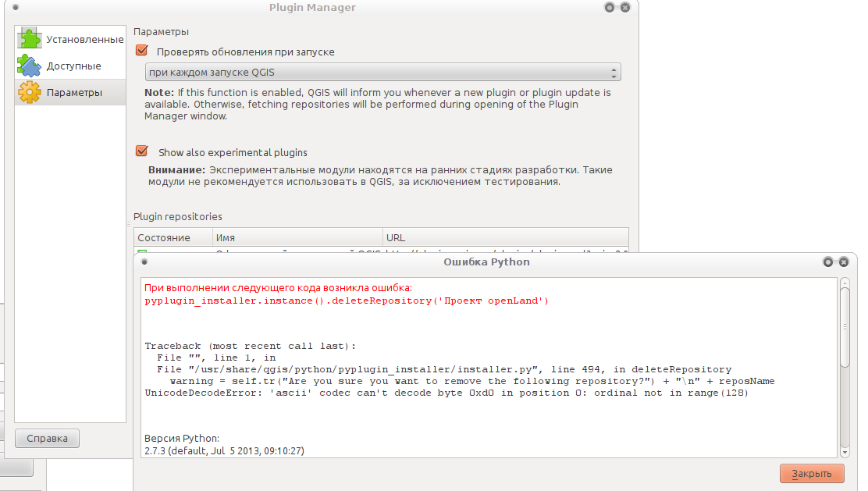Screen dimensions: 868x491
Task: Open the update frequency combo box
Action: [382, 72]
